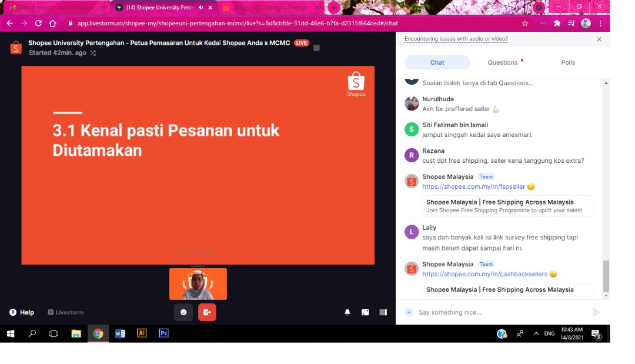Open Windows taskbar search

[32, 333]
